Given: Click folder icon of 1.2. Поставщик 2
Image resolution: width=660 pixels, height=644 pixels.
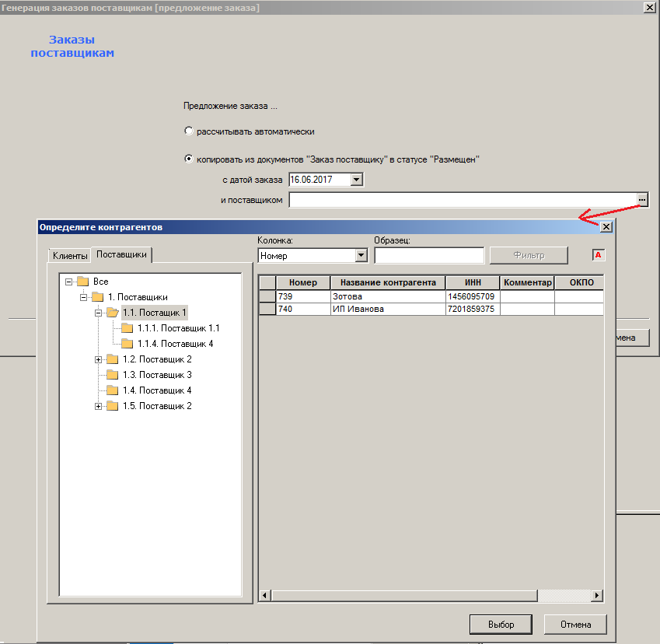Looking at the screenshot, I should [113, 359].
